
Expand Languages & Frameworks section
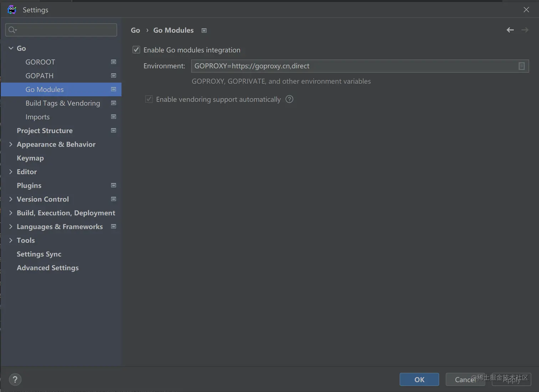coord(11,227)
